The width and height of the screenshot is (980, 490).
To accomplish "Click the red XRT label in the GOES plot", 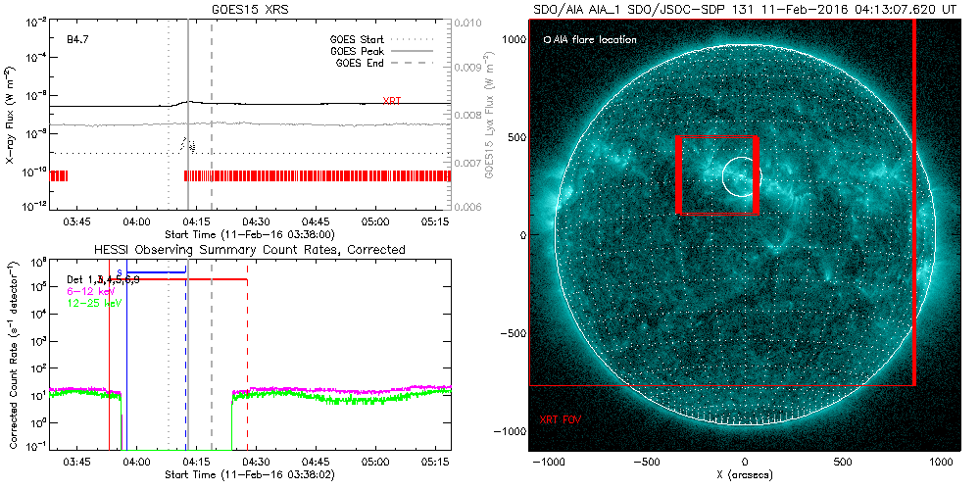I will [x=391, y=101].
